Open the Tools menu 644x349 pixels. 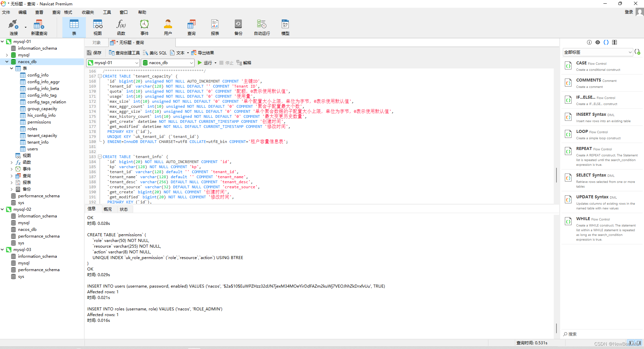(x=107, y=12)
